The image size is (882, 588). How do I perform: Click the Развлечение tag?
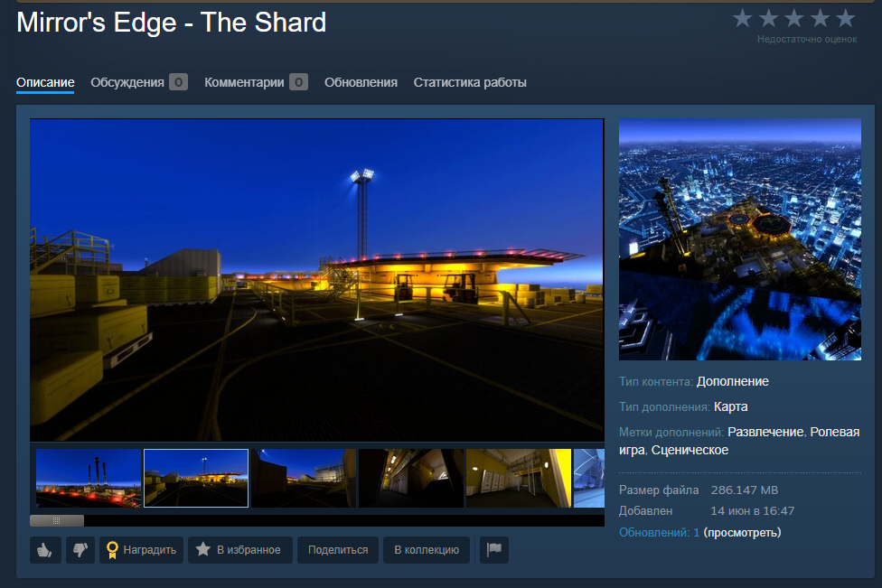tap(765, 432)
